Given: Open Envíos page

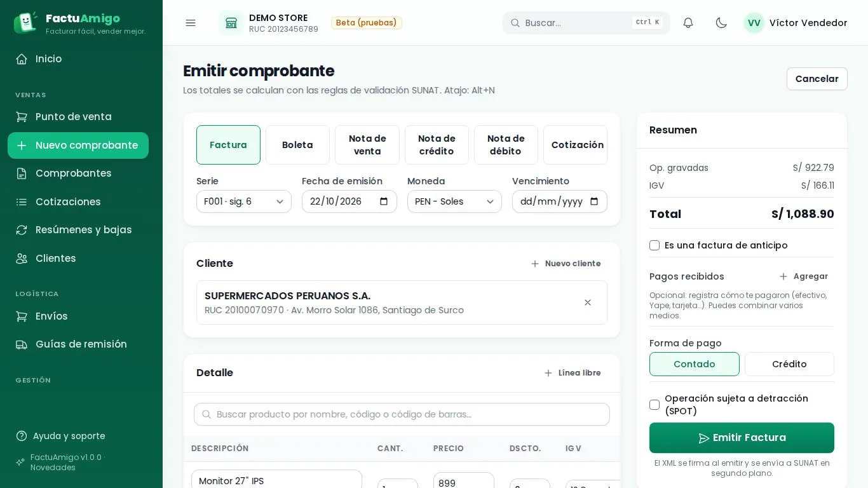Looking at the screenshot, I should pos(78,316).
